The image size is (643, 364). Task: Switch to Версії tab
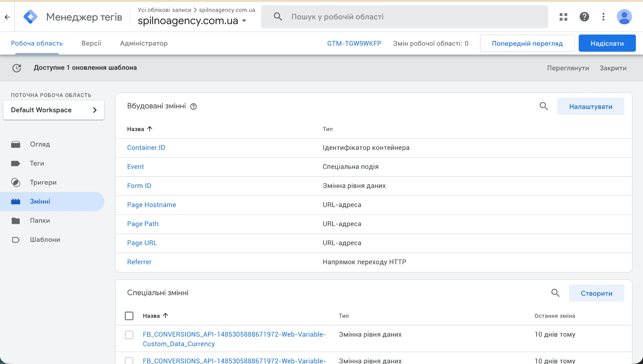pos(91,43)
